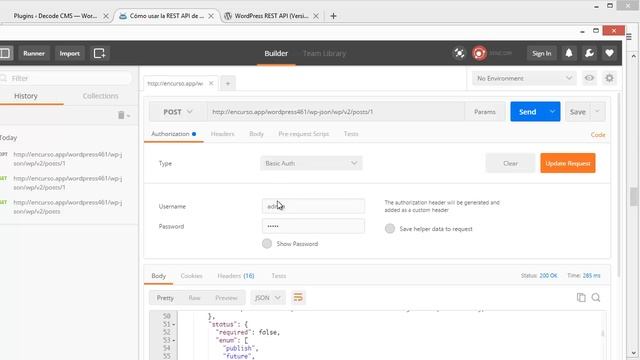Toggle line wrap icon in response
This screenshot has width=640, height=360.
coord(298,298)
